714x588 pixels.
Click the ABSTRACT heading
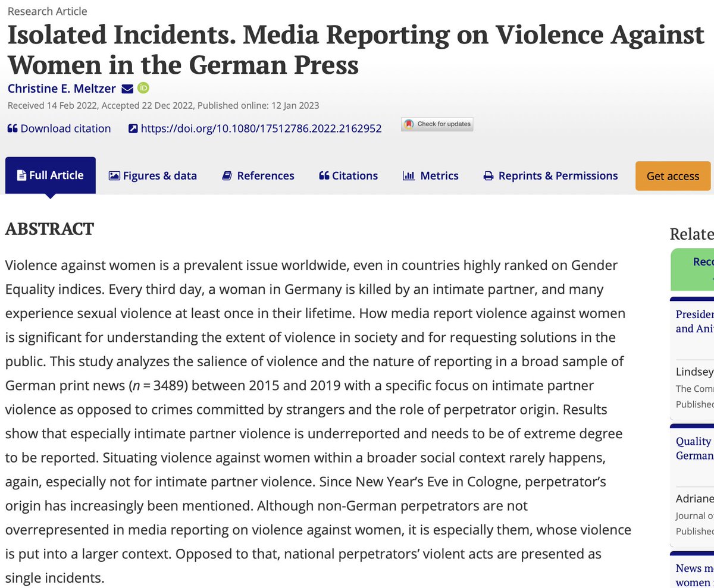tap(49, 229)
